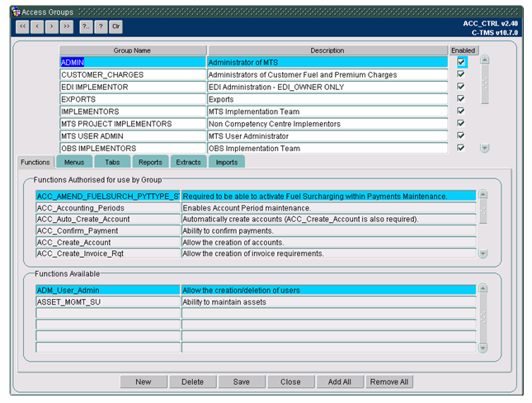This screenshot has width=532, height=403.
Task: Click authorised functions scrollbar thumb
Action: click(x=483, y=211)
